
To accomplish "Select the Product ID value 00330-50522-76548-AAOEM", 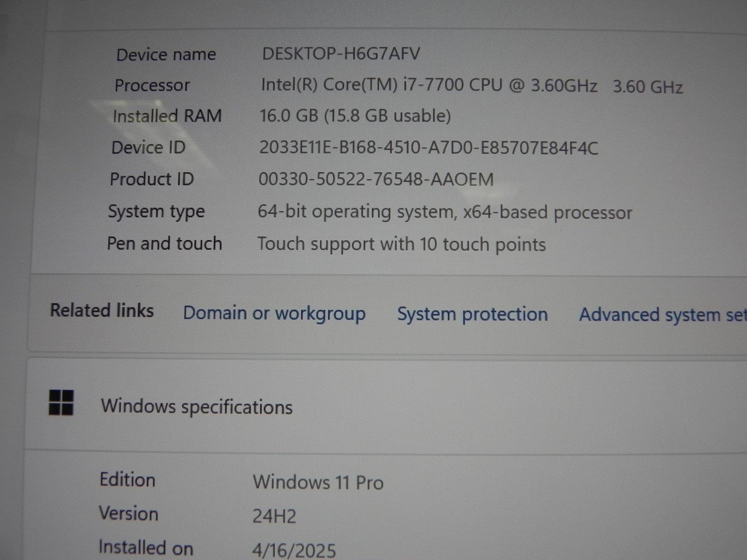I will 376,179.
